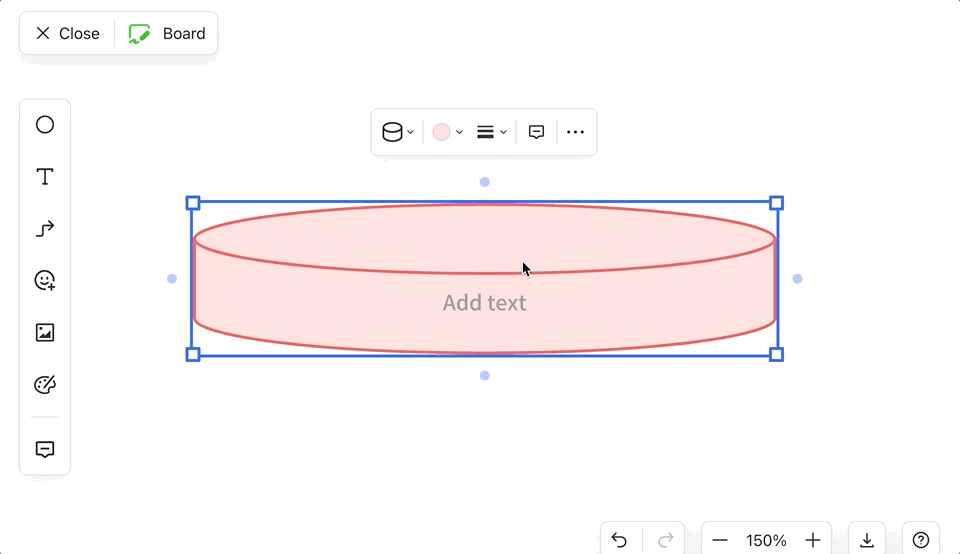This screenshot has height=554, width=960.
Task: Click the Close button
Action: [x=68, y=33]
